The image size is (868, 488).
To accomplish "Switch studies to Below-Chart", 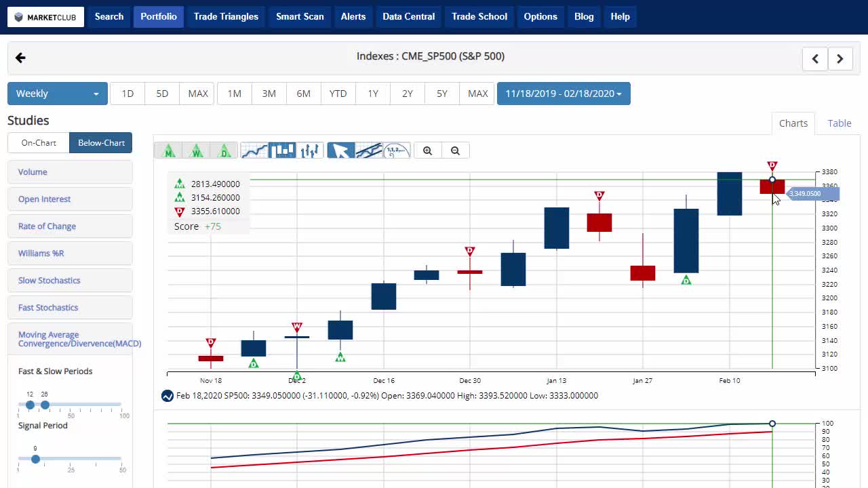I will tap(101, 142).
